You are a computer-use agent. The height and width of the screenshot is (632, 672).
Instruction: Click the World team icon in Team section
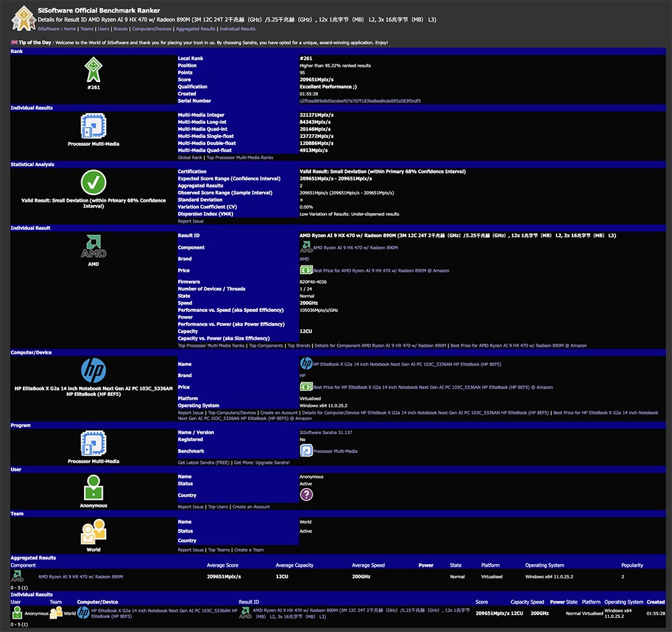(x=93, y=532)
